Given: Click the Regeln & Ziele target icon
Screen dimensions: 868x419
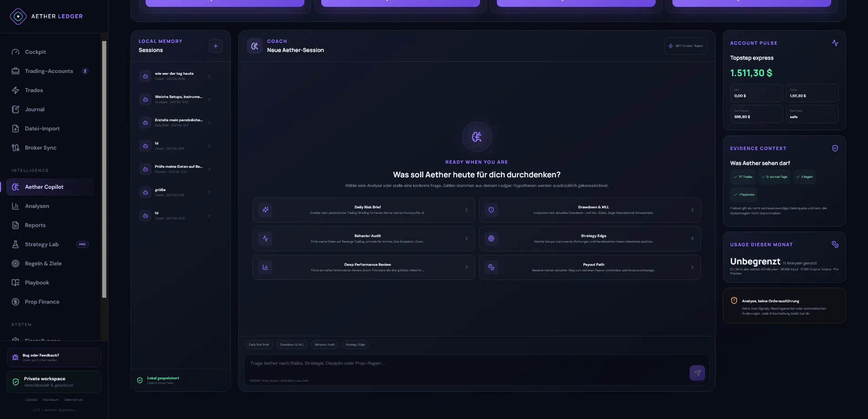Looking at the screenshot, I should tap(16, 264).
